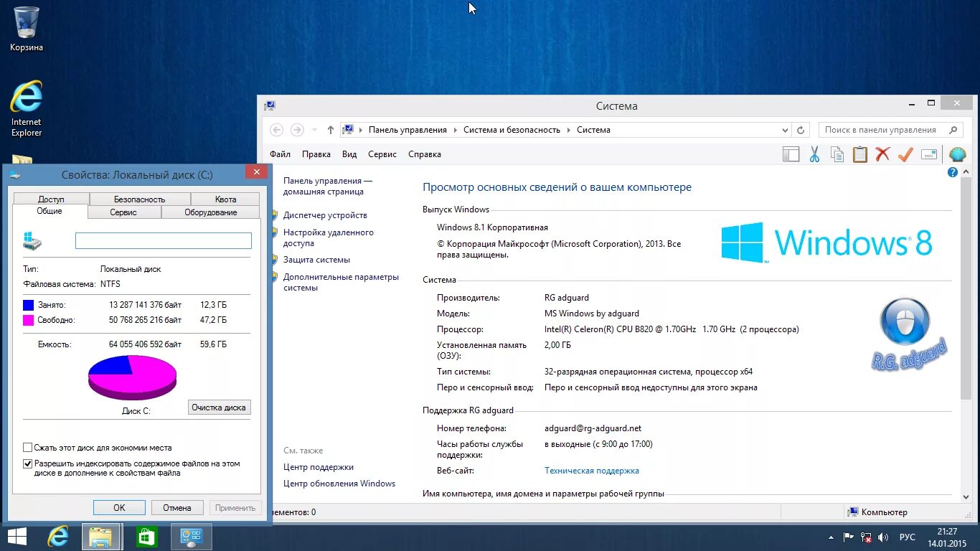Click the РУС language indicator
Image resolution: width=980 pixels, height=551 pixels.
click(908, 537)
